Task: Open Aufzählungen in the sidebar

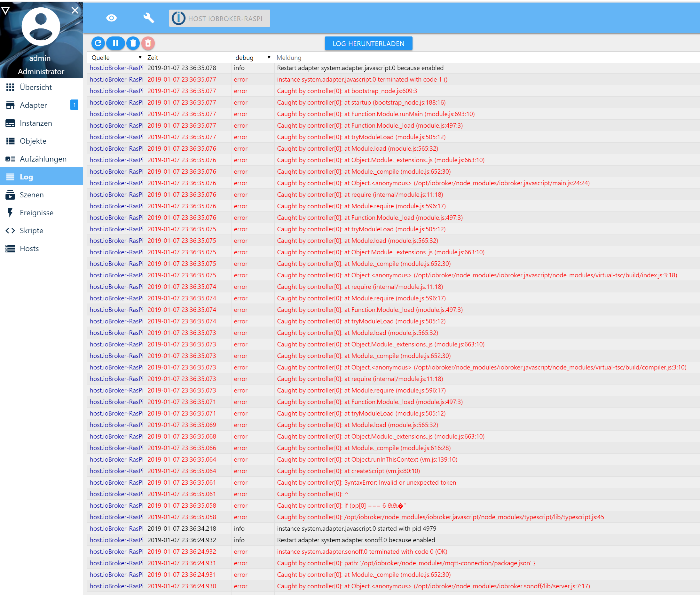Action: tap(42, 159)
